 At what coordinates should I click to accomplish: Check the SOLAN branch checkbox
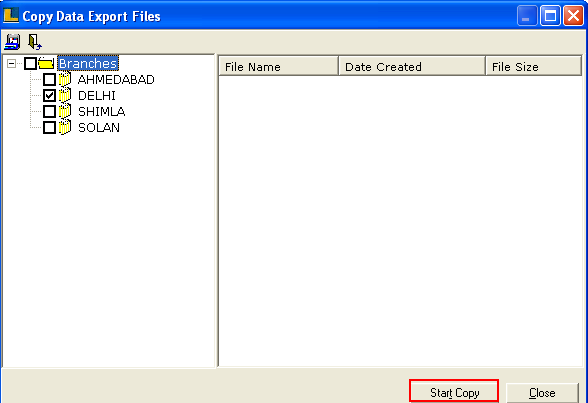(x=49, y=127)
